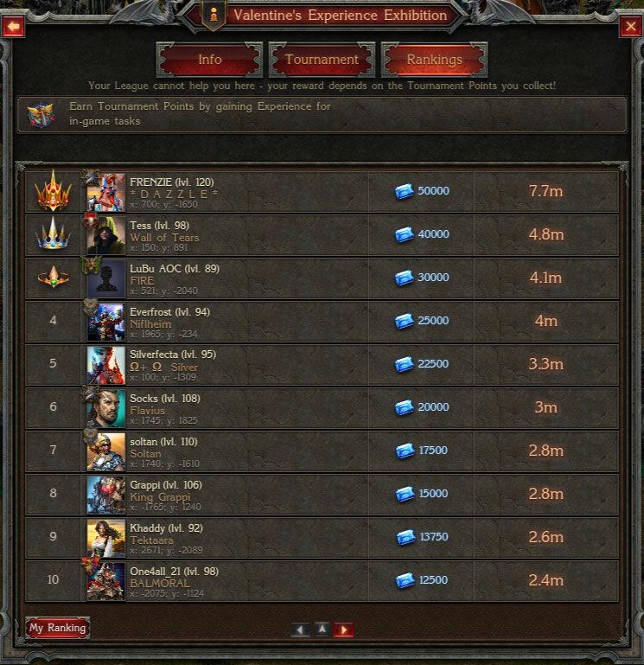Go to previous rankings page arrow
The image size is (644, 665).
pos(300,630)
